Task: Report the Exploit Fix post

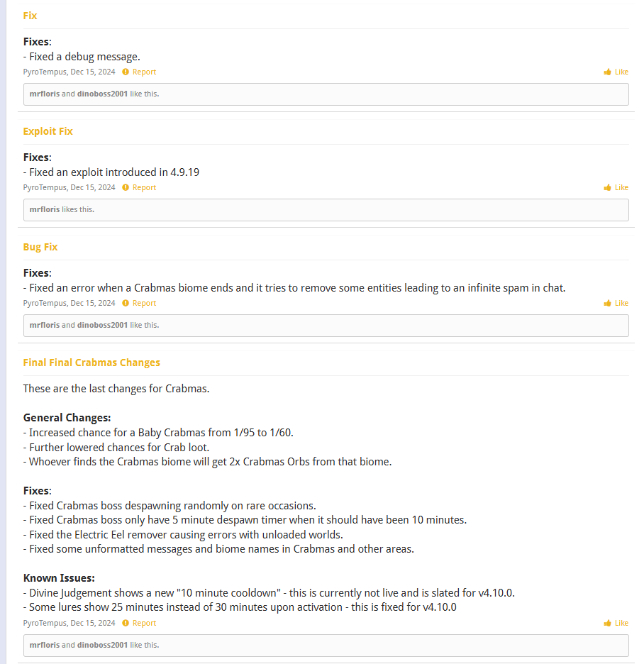Action: tap(139, 187)
